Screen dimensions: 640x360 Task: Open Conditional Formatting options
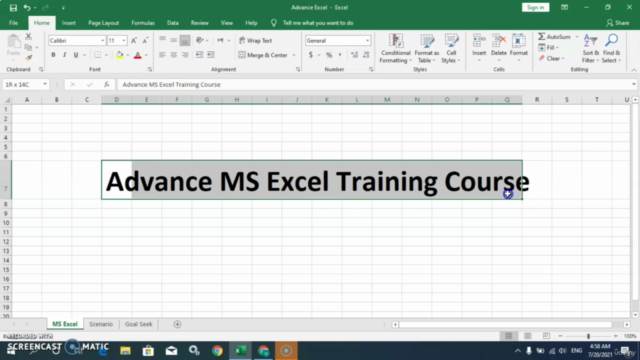click(395, 48)
